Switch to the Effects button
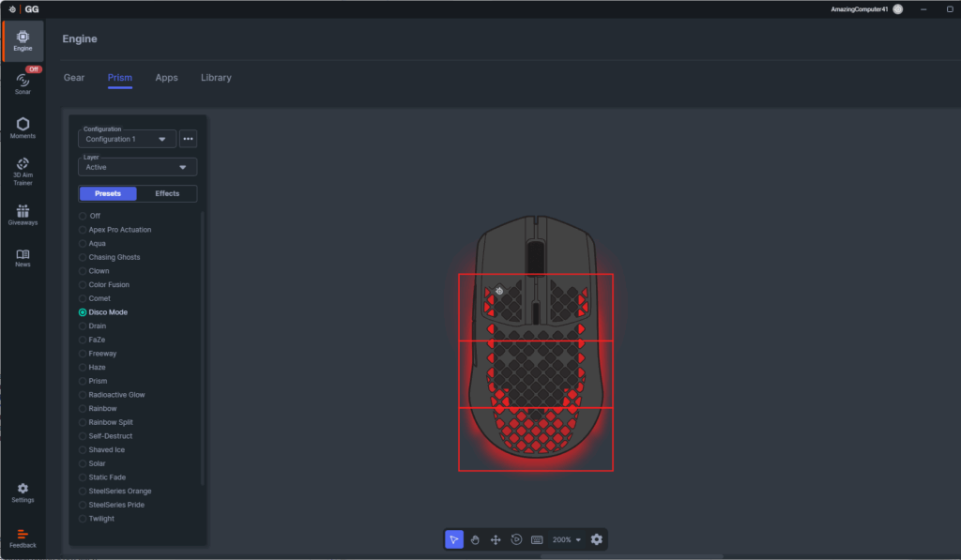 (x=167, y=193)
